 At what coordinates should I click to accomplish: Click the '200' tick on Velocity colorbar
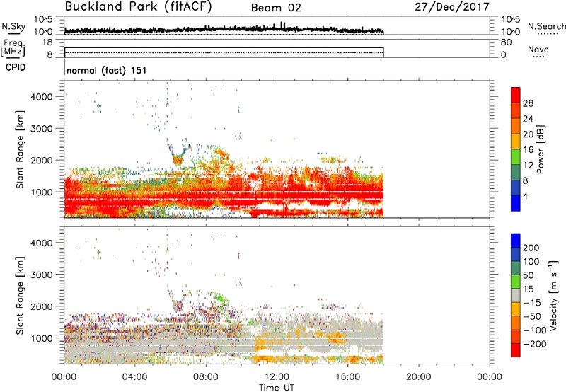(531, 248)
